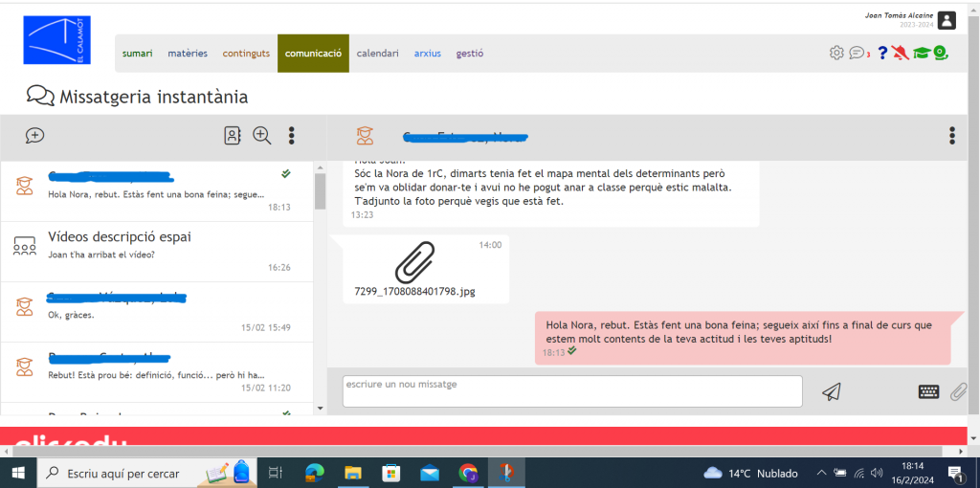
Task: Open the on-screen keyboard icon
Action: pos(928,391)
